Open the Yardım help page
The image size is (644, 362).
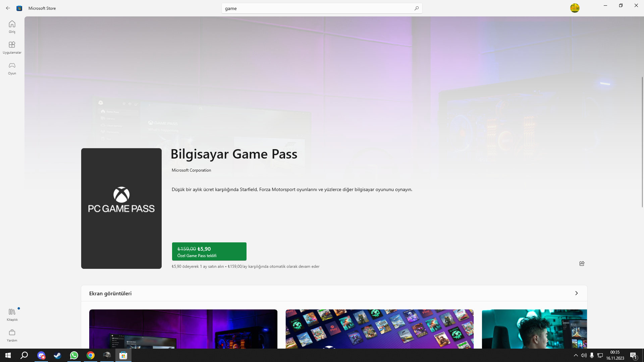[x=12, y=336]
